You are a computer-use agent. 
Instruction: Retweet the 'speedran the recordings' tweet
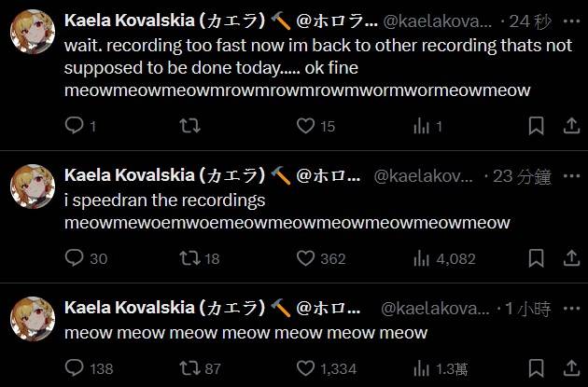(189, 258)
